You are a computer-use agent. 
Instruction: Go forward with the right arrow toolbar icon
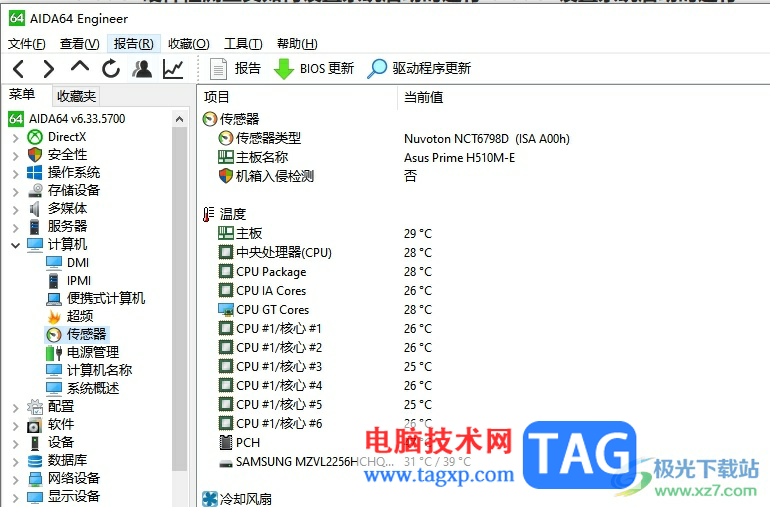point(48,69)
